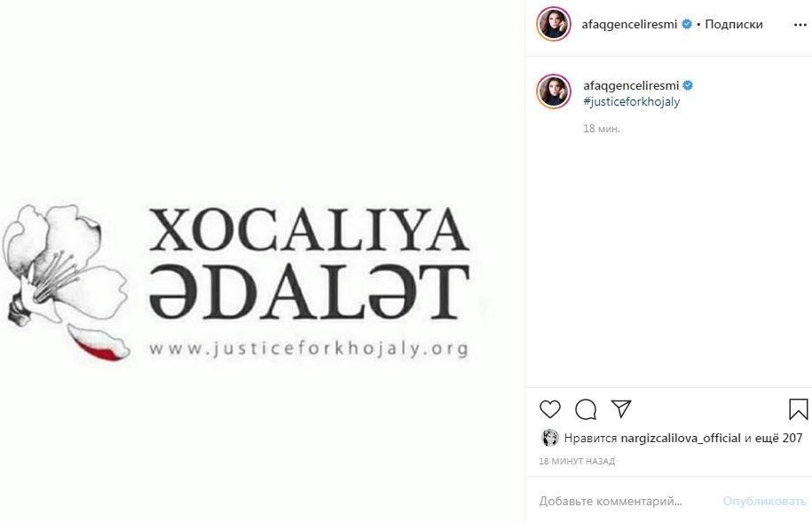Click the header profile avatar of afaqgenceliresmi
This screenshot has width=812, height=523.
point(553,24)
